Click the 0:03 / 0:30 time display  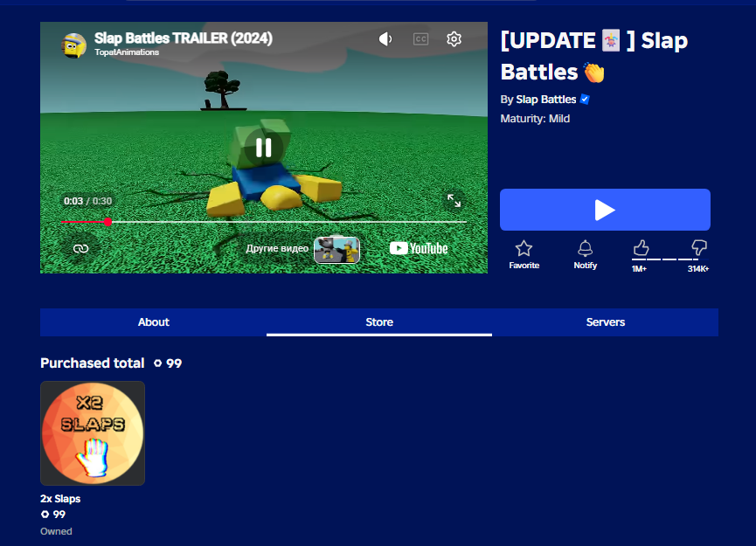(x=87, y=201)
